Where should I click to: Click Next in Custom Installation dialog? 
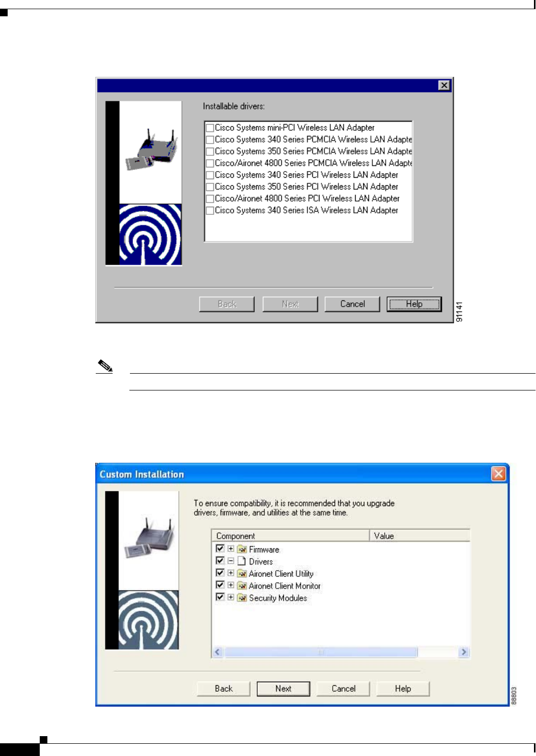click(x=283, y=688)
